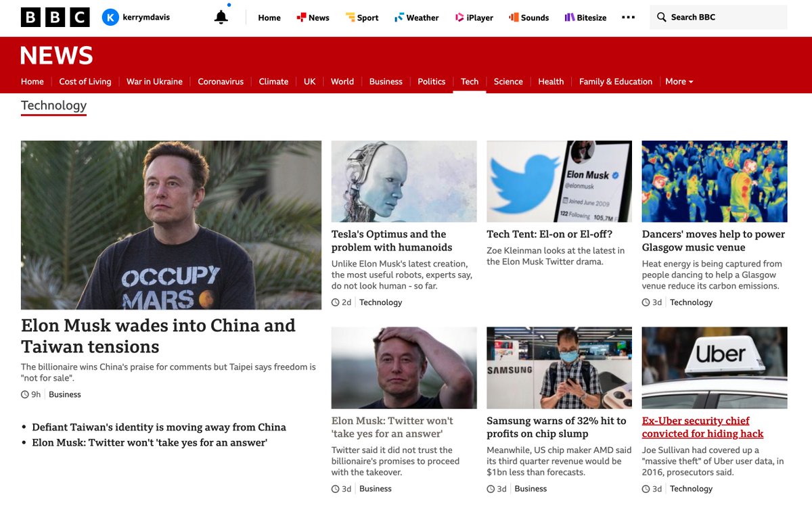Open the Samsung store thumbnail
This screenshot has width=812, height=520.
(560, 368)
